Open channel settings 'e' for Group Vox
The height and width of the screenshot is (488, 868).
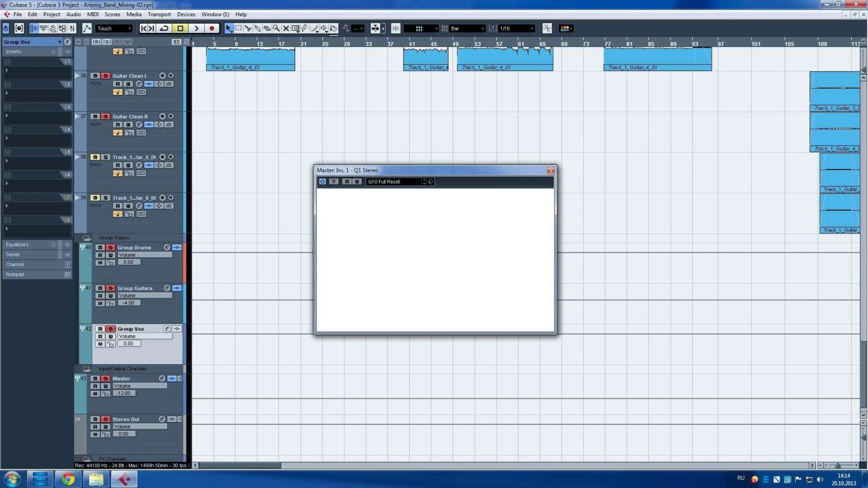[167, 329]
